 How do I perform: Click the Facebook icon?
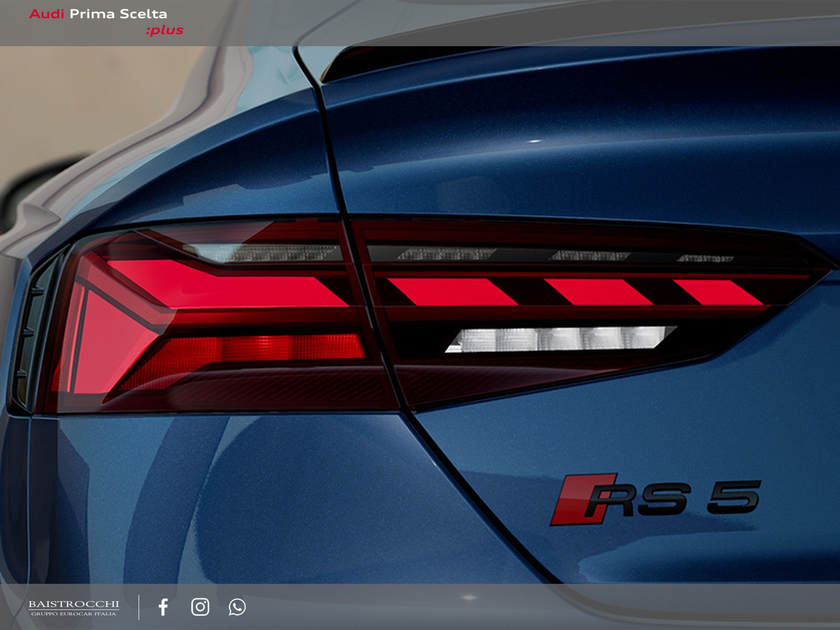pos(163,607)
